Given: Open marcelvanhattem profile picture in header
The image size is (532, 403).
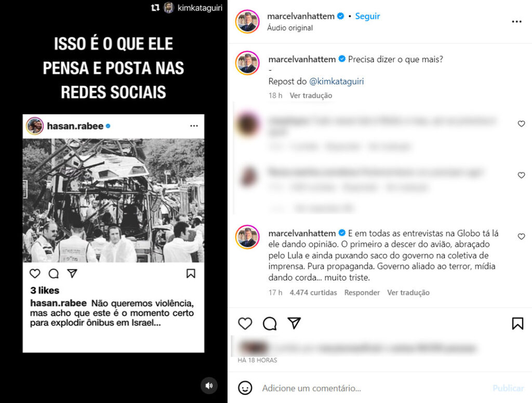Looking at the screenshot, I should click(x=247, y=22).
